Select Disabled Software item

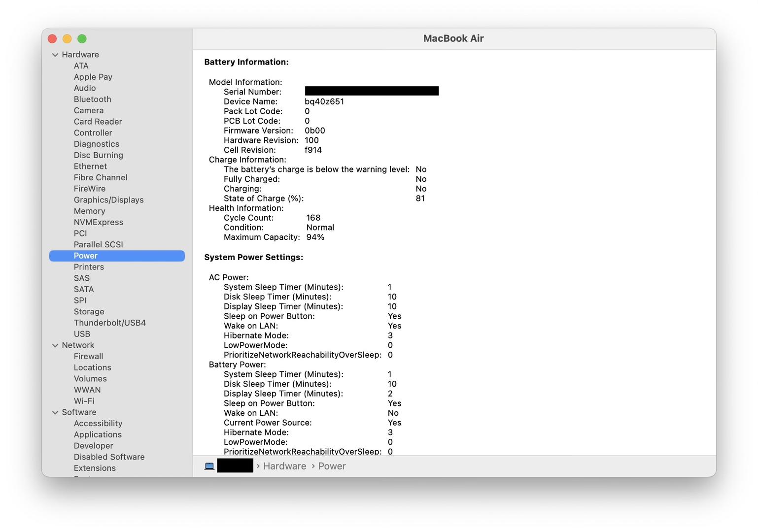pyautogui.click(x=109, y=457)
